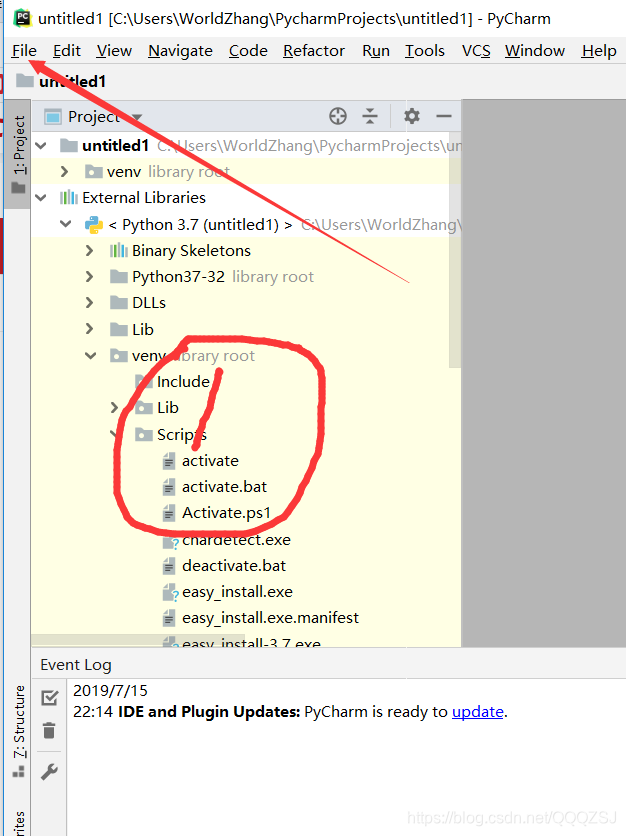The height and width of the screenshot is (836, 626).
Task: Select deactivate.bat file
Action: 234,566
